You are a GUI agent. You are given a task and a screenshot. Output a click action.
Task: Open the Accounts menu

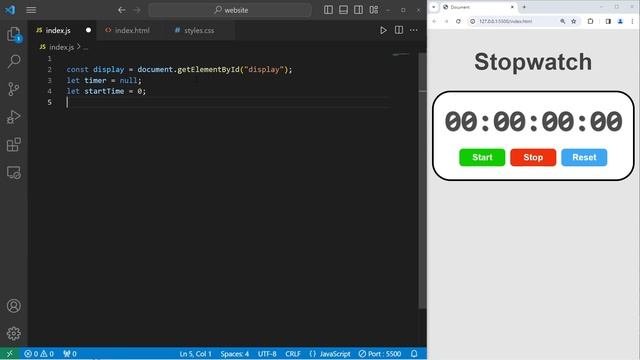pos(14,306)
